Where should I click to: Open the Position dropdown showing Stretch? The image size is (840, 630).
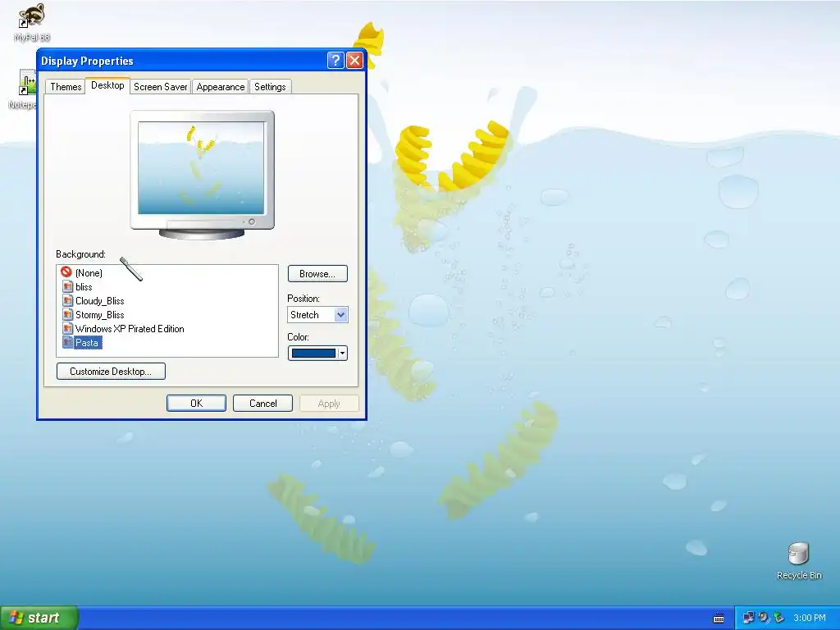tap(317, 314)
